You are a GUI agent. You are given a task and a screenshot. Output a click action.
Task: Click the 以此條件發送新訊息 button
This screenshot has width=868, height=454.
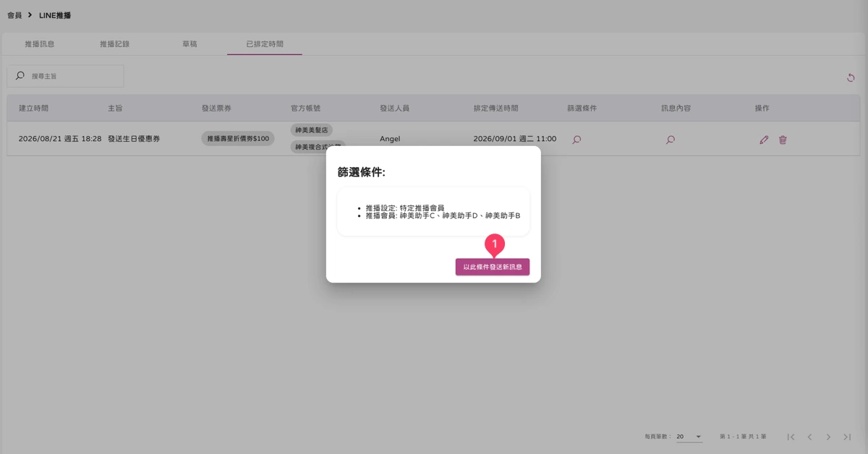click(493, 267)
